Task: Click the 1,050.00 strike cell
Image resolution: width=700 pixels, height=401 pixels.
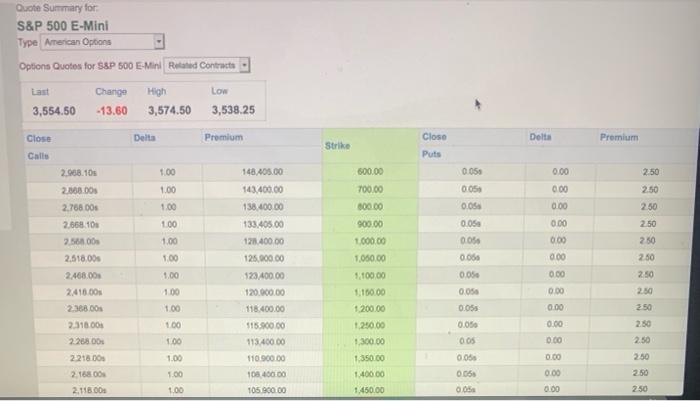Action: pos(370,259)
